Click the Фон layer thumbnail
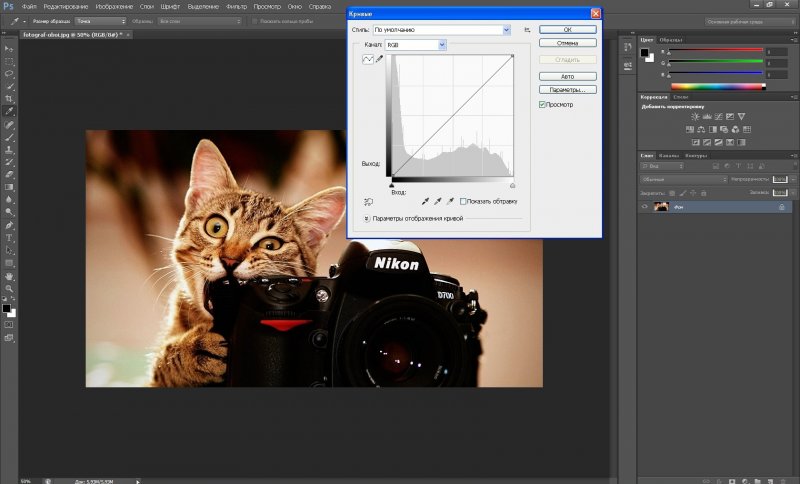 [661, 207]
